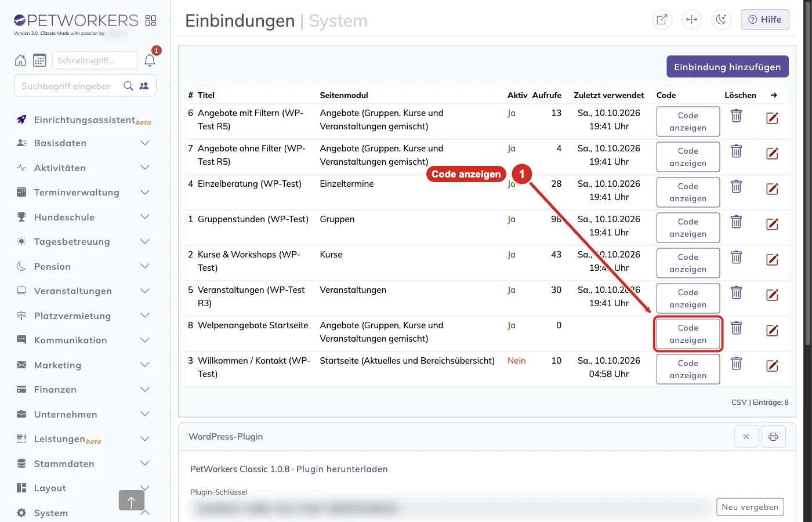Open the notifications bell
Screen dimensions: 812x522
(x=150, y=60)
